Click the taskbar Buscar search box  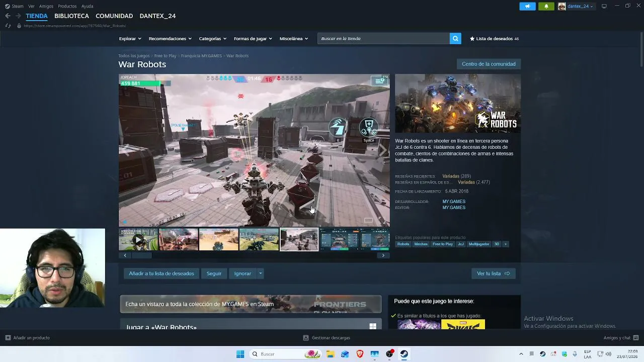(x=285, y=354)
